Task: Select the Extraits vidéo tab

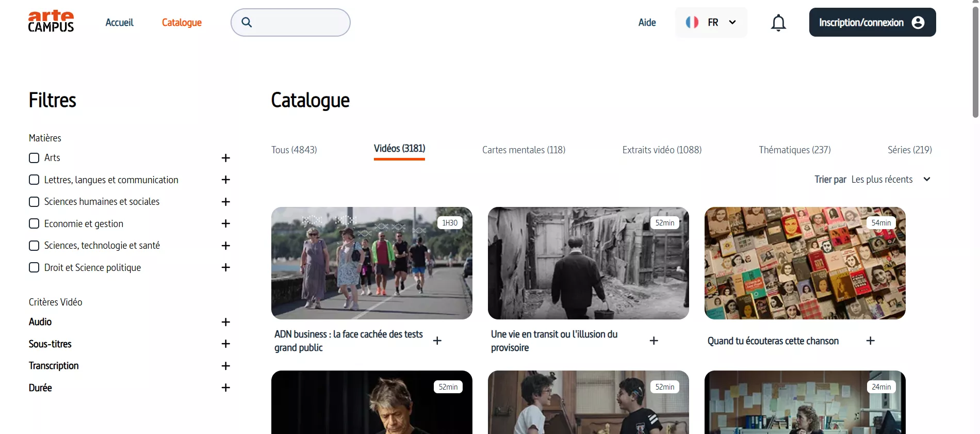Action: (x=662, y=150)
